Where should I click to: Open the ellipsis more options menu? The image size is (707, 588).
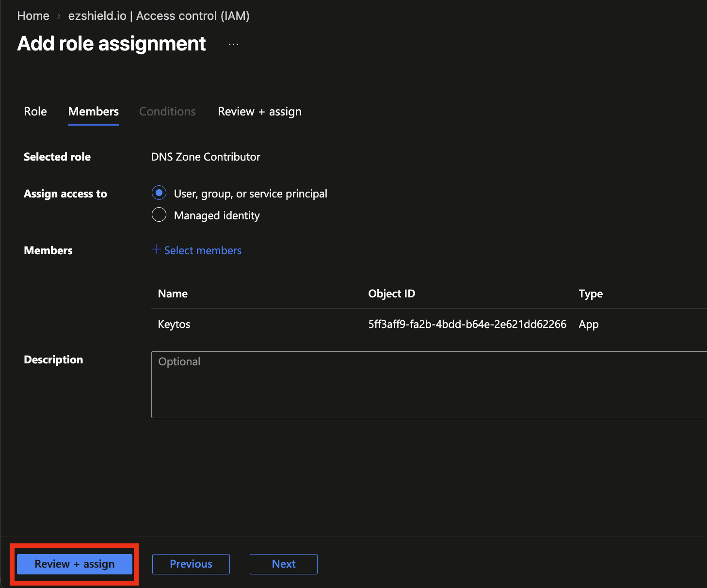tap(233, 44)
